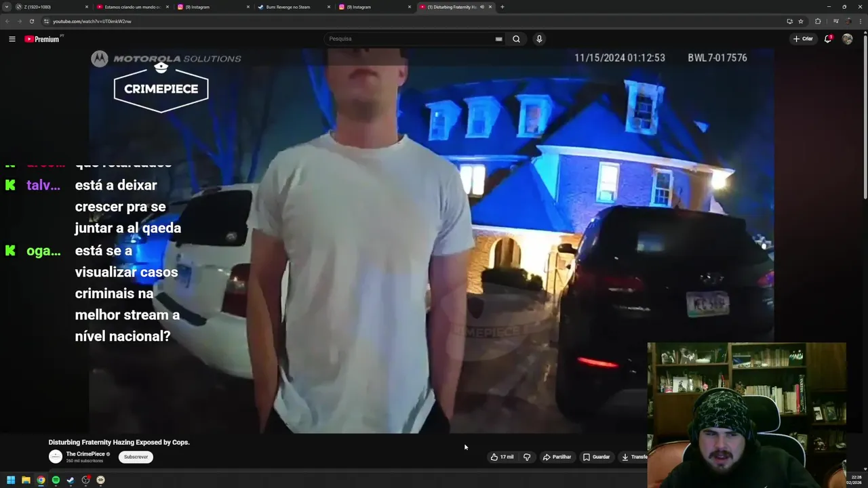Viewport: 868px width, 488px height.
Task: Open The CrimePiece channel name link
Action: (x=85, y=454)
